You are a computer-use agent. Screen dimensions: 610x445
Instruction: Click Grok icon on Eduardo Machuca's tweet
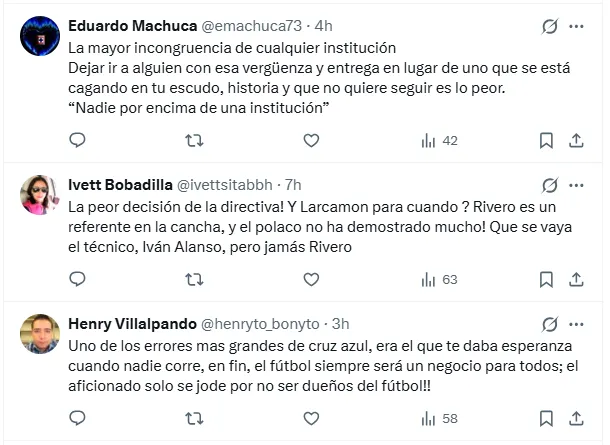point(548,26)
